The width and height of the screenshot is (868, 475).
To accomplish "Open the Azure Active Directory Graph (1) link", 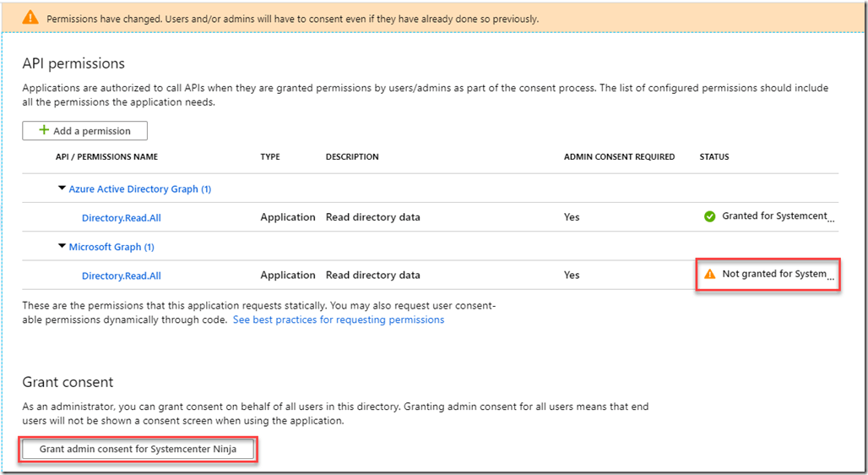I will coord(139,189).
